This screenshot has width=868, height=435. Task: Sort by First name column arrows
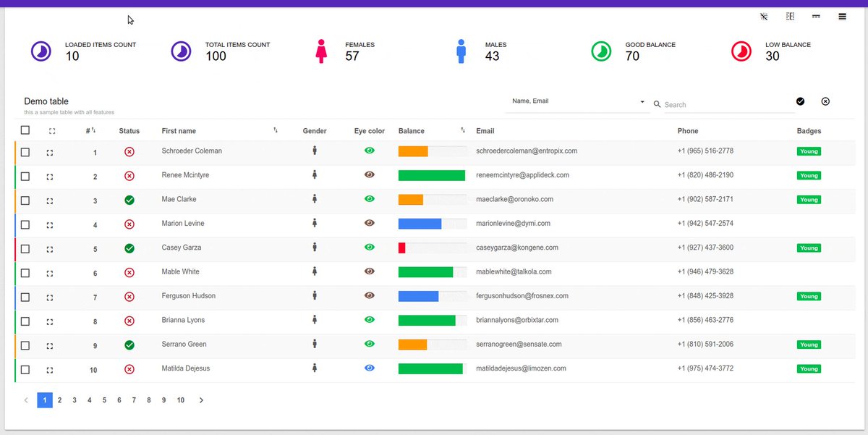(x=276, y=130)
